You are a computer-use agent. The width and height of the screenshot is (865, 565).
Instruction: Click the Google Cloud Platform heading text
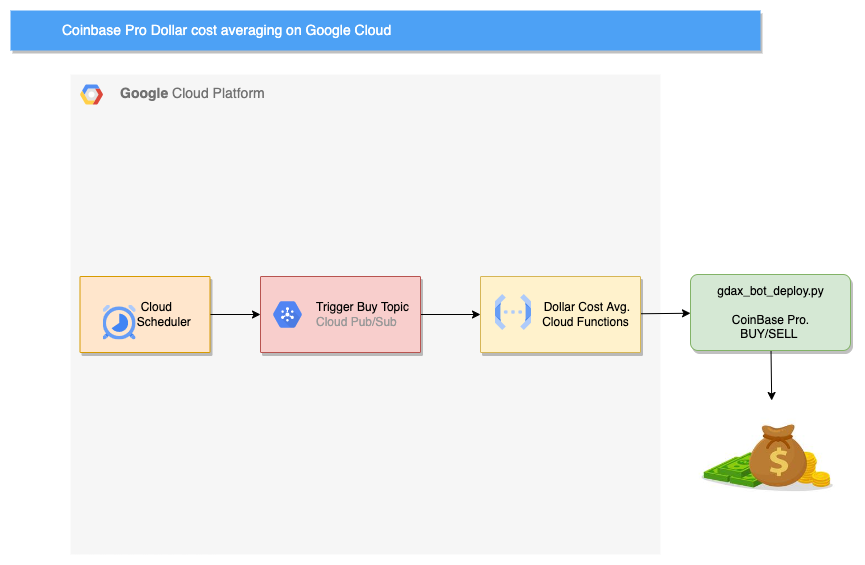[192, 93]
